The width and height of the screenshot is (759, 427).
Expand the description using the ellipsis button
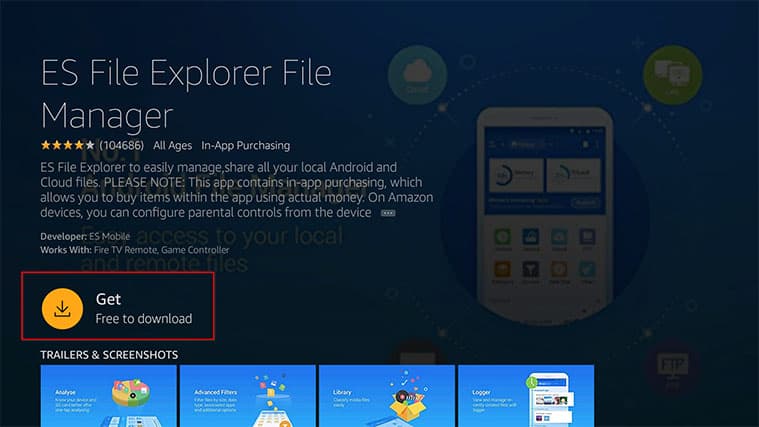tap(389, 213)
